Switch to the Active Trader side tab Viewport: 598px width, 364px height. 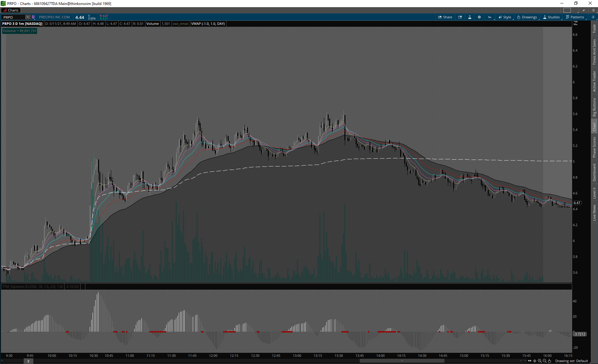pyautogui.click(x=594, y=81)
